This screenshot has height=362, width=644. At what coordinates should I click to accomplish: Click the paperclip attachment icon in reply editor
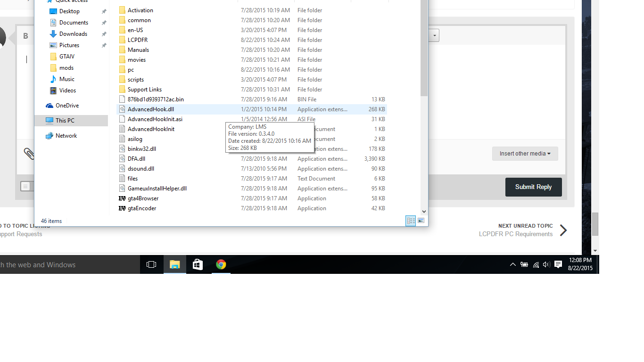click(x=29, y=154)
